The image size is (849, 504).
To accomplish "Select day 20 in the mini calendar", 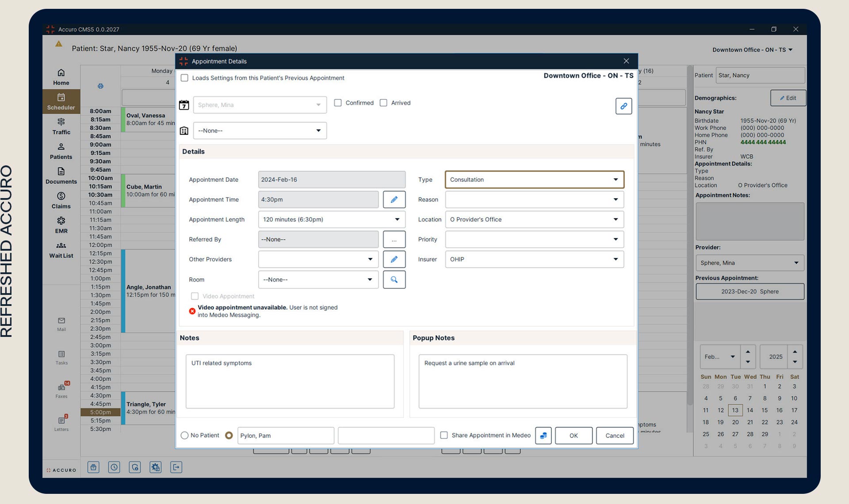I will [735, 422].
